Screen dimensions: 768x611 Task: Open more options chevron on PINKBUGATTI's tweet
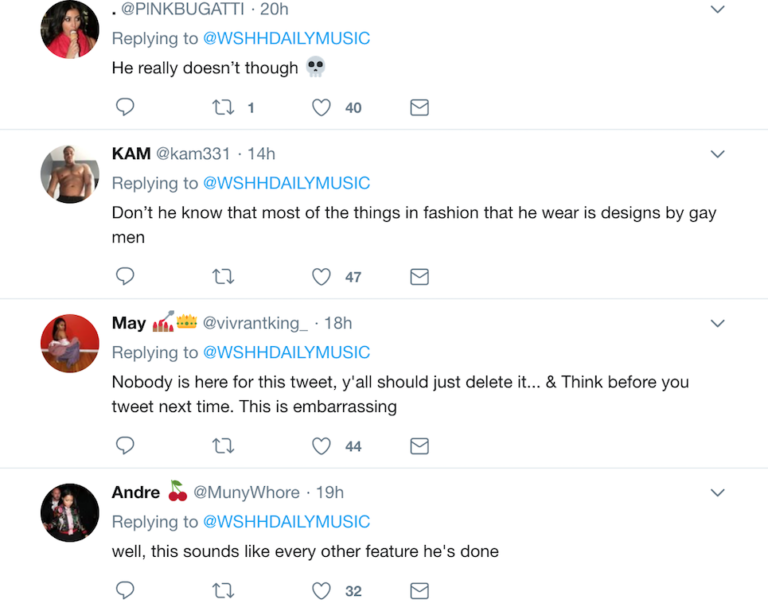(x=717, y=9)
